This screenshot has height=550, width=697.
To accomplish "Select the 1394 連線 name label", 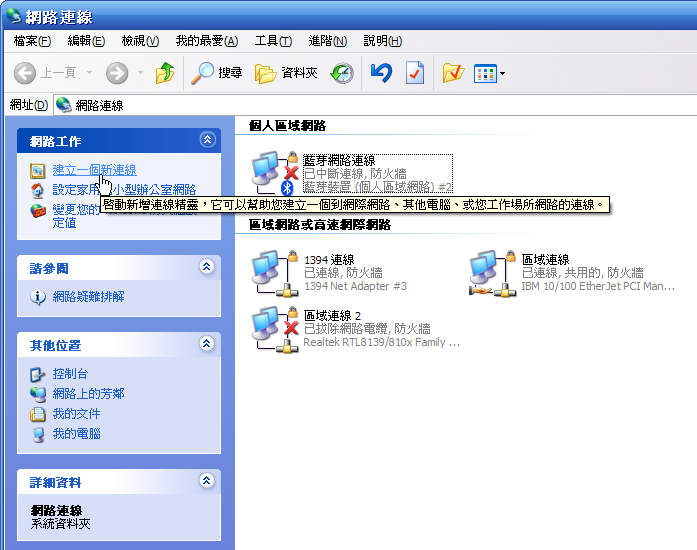I will coord(329,260).
